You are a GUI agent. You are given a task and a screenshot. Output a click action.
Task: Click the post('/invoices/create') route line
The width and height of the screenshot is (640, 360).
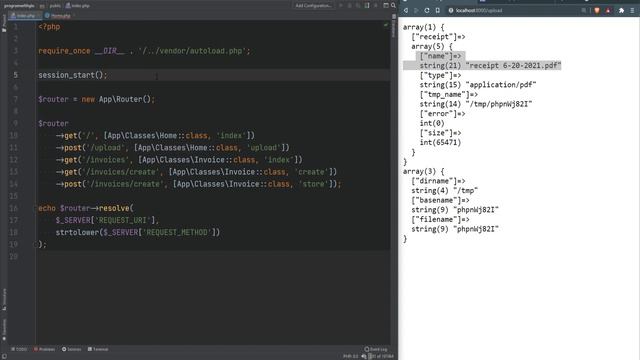(198, 184)
